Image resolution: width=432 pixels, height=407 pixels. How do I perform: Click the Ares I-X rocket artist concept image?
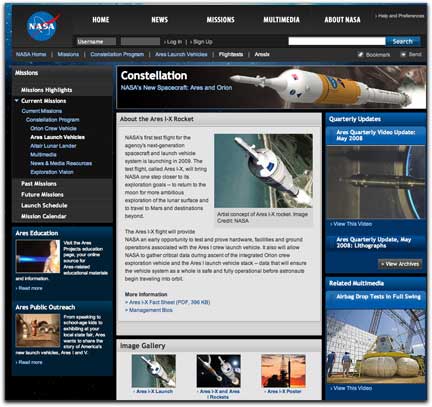[x=263, y=171]
